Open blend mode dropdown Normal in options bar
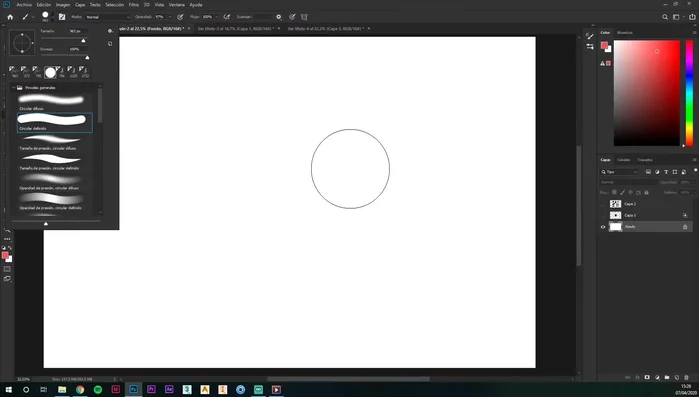The image size is (699, 397). pos(107,17)
